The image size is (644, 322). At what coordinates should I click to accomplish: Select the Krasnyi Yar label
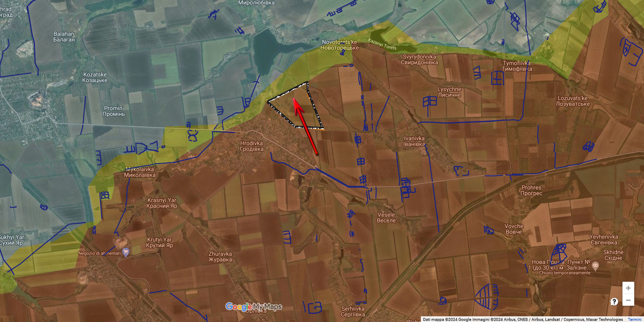tap(162, 203)
